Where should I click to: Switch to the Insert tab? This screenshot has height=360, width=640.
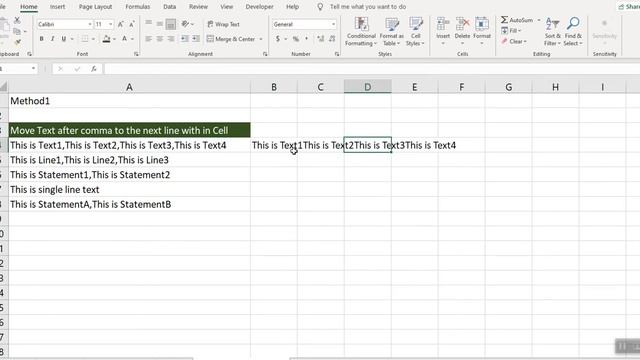(x=57, y=7)
